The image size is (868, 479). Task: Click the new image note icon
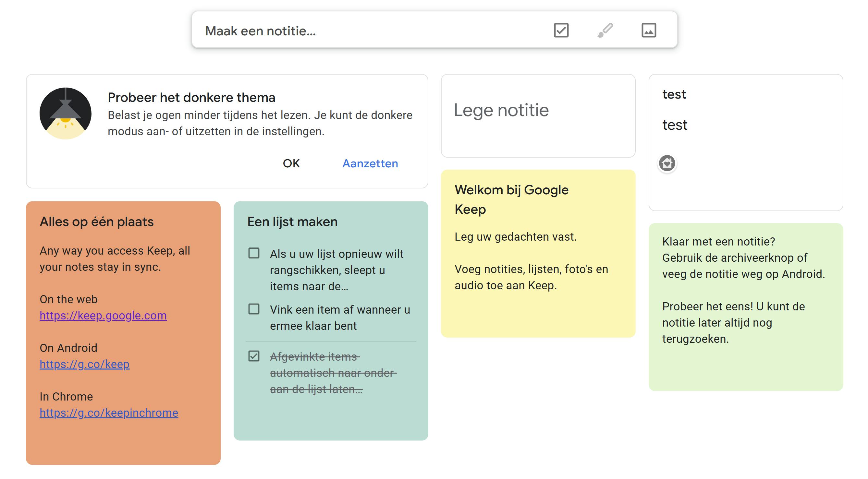click(x=649, y=30)
